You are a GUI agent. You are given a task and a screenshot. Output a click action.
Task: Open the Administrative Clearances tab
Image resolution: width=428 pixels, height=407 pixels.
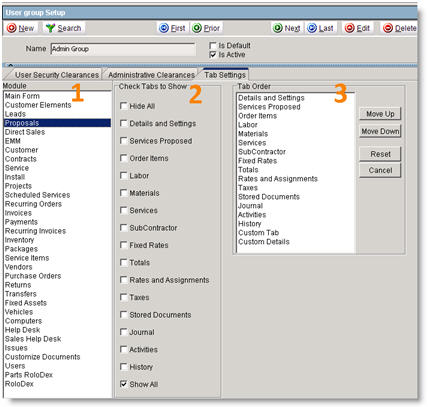coord(151,75)
